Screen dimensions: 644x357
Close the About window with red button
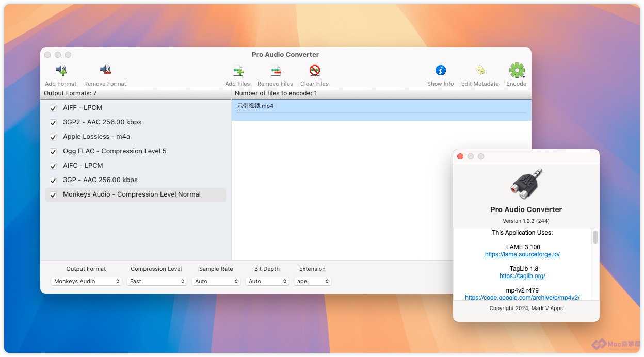click(x=461, y=156)
